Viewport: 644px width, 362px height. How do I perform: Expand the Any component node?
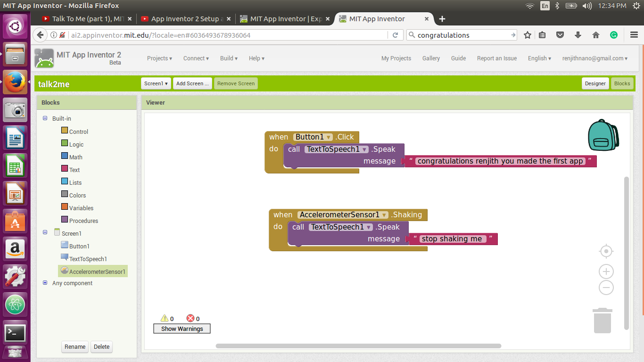click(x=45, y=283)
